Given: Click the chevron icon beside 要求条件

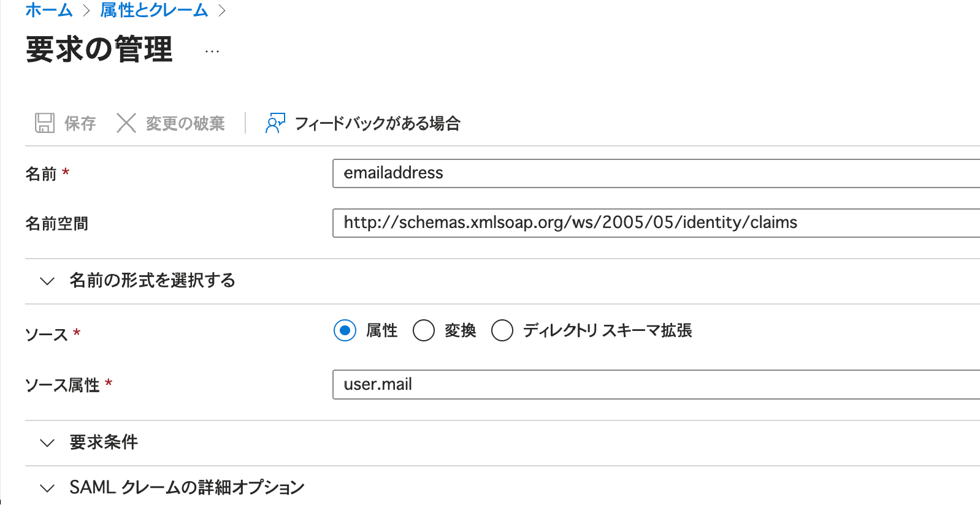Looking at the screenshot, I should click(x=47, y=442).
